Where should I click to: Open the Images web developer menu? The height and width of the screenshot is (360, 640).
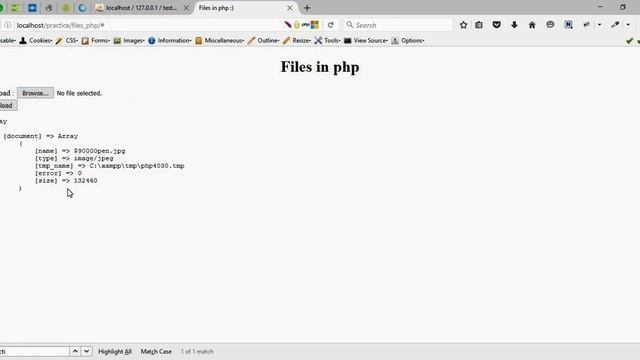tap(129, 40)
